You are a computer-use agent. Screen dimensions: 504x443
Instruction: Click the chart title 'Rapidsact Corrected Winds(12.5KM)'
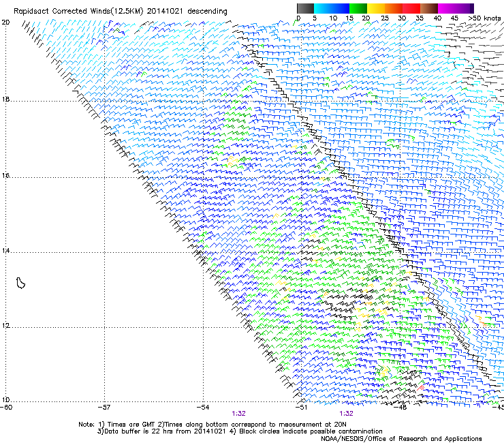pyautogui.click(x=78, y=12)
